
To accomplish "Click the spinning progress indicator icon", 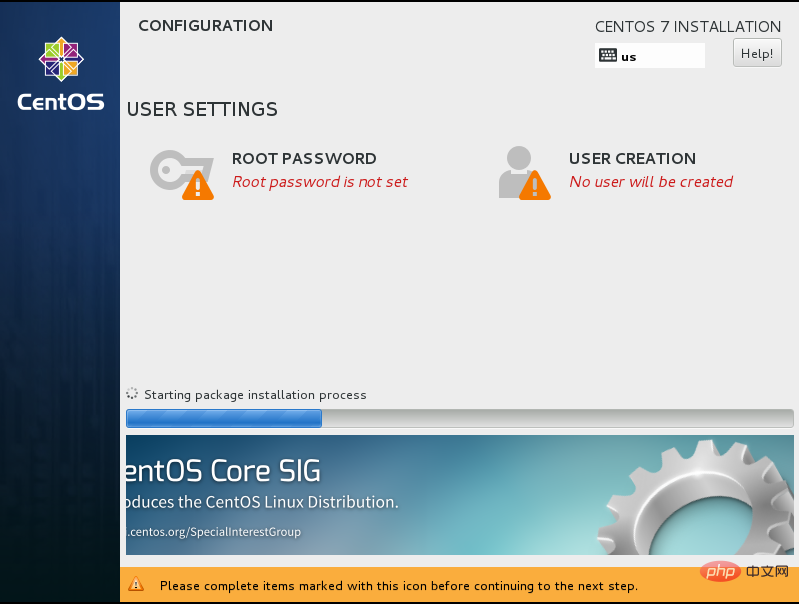I will tap(132, 393).
